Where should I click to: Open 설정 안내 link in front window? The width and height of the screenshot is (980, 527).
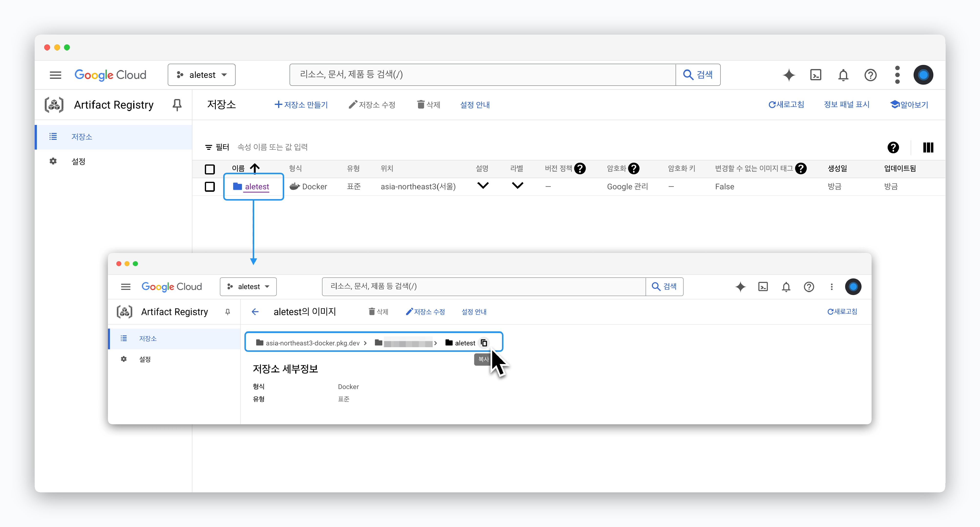(x=474, y=312)
